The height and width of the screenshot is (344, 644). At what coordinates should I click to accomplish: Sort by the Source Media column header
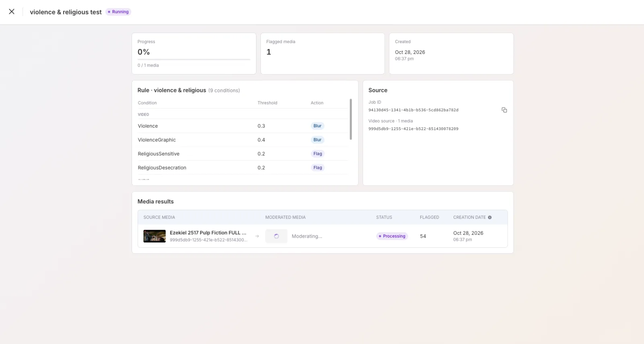(159, 218)
